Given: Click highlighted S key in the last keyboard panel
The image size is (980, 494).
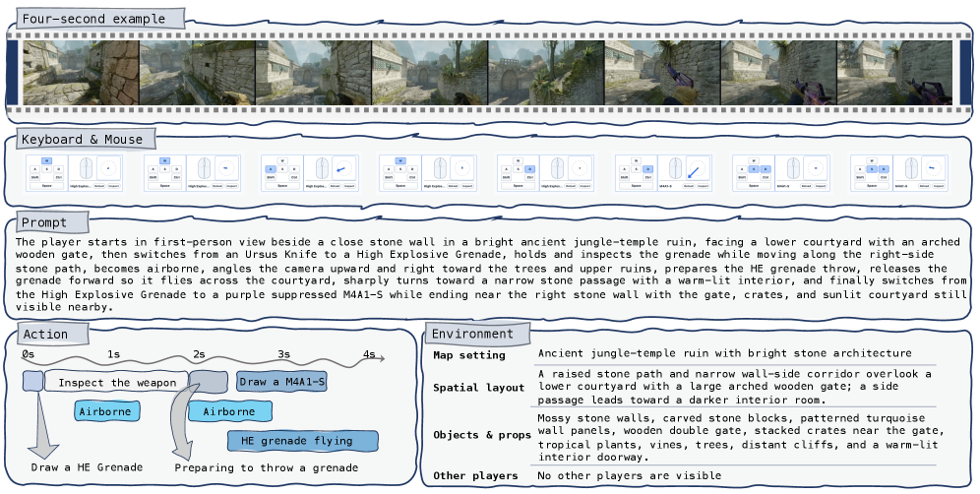Looking at the screenshot, I should (872, 169).
